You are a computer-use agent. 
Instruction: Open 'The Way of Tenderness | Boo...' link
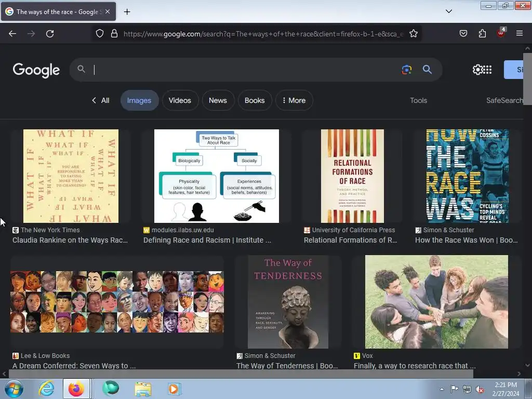[x=287, y=366]
